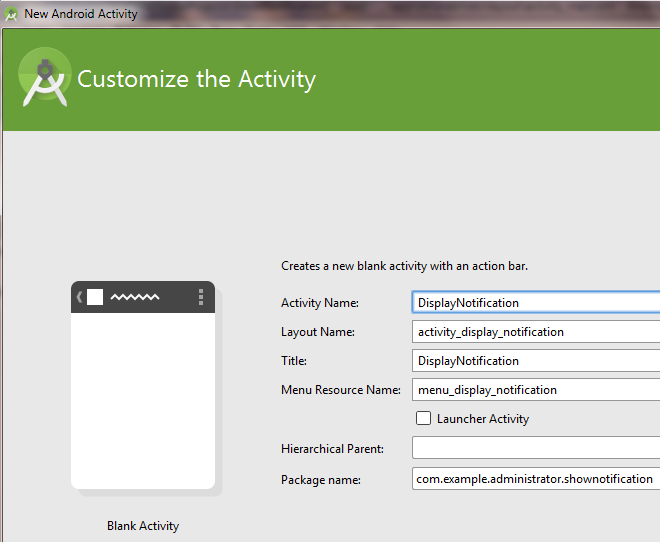Click the white body of the Blank Activity preview
The height and width of the screenshot is (542, 660).
pyautogui.click(x=143, y=400)
